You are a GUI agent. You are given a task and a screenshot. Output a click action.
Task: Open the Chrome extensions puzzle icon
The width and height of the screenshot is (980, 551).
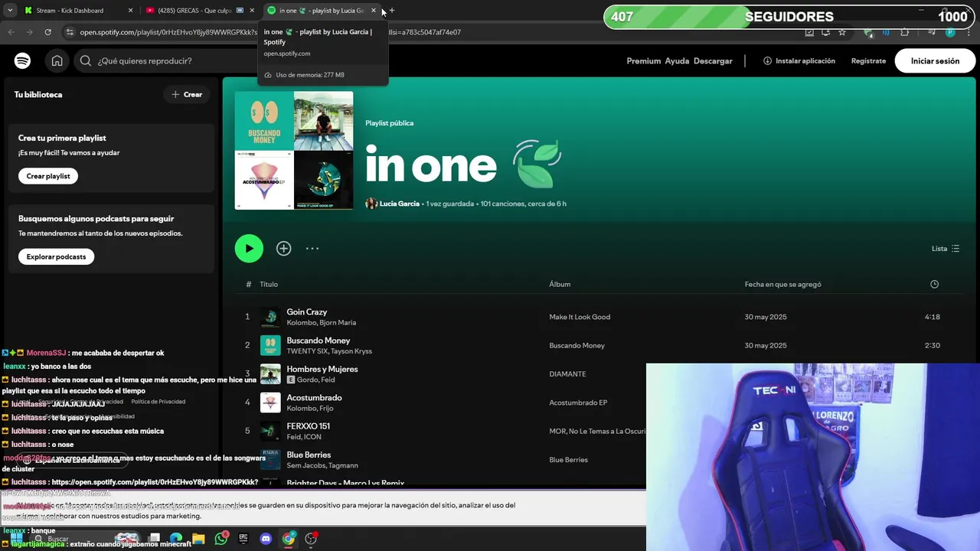point(904,32)
